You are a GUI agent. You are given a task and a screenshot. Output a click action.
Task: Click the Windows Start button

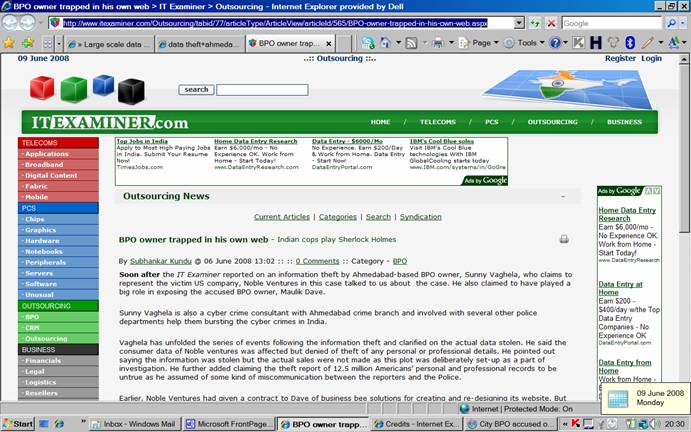coord(18,424)
